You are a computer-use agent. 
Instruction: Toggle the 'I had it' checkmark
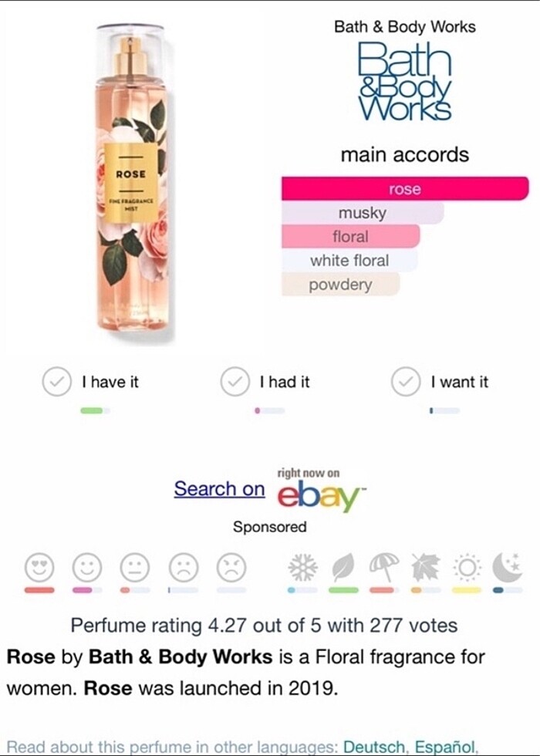point(235,382)
